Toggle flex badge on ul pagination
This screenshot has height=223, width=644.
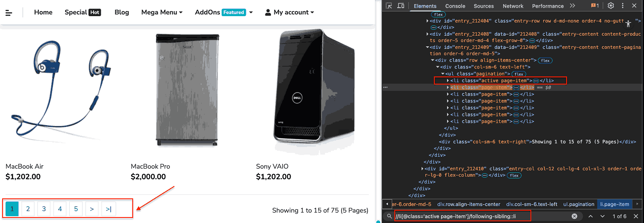click(519, 74)
